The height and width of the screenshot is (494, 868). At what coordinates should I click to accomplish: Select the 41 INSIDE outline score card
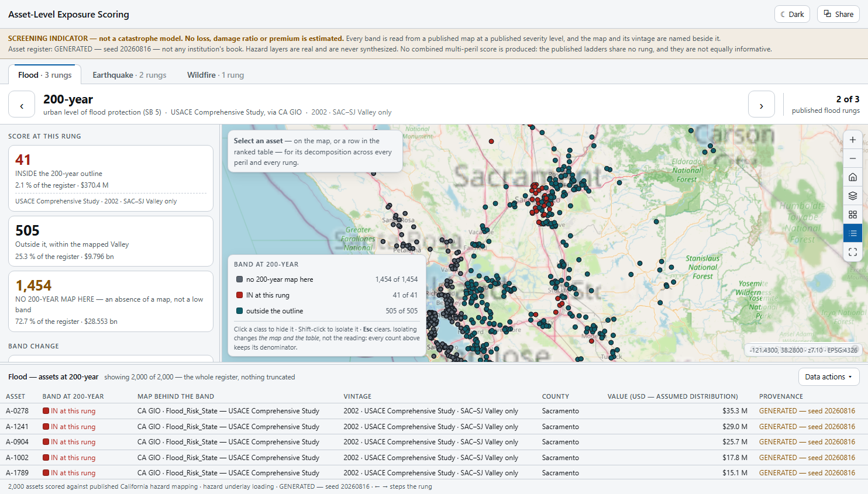pos(111,178)
